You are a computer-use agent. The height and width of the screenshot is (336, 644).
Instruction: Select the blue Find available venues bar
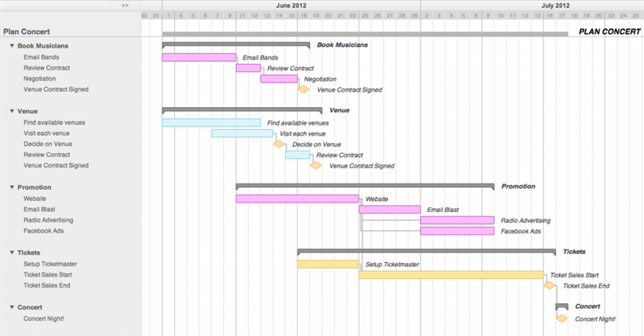[211, 122]
